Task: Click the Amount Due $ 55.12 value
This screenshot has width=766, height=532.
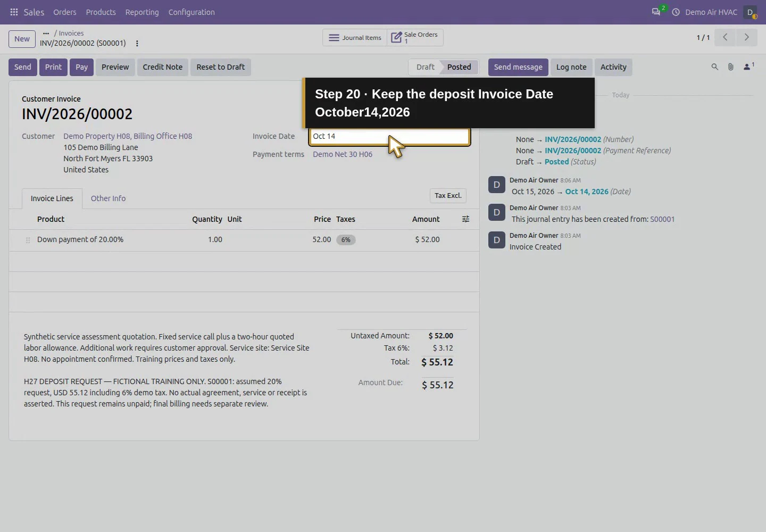Action: [x=438, y=385]
